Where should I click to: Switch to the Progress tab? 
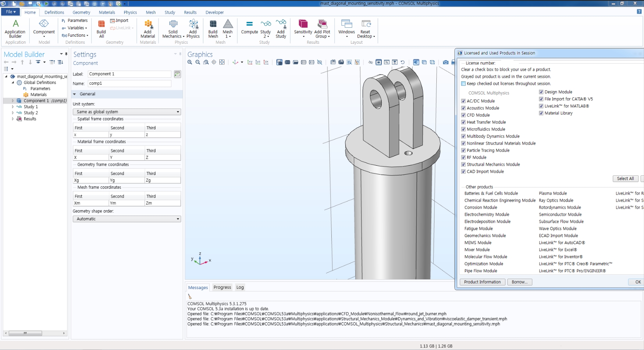(222, 287)
